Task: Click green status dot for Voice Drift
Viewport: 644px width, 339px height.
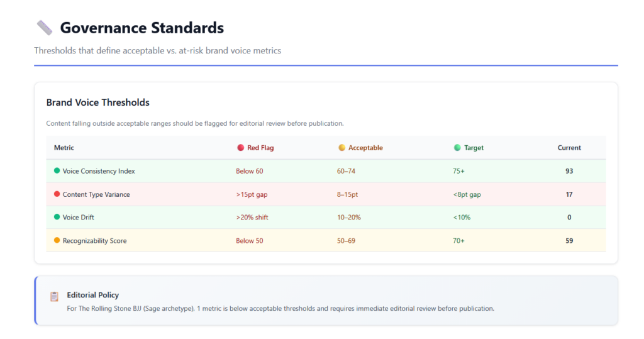Action: 57,218
